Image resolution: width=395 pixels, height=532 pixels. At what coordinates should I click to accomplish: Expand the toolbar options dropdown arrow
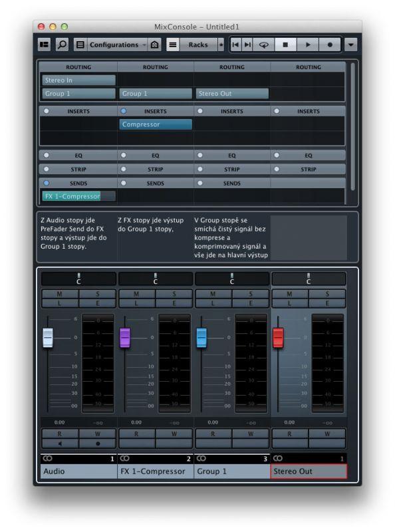point(351,45)
